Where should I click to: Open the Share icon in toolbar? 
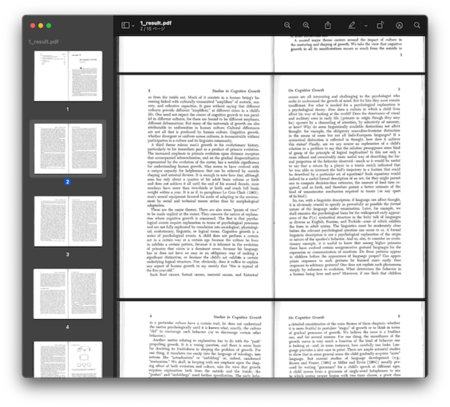coord(328,25)
